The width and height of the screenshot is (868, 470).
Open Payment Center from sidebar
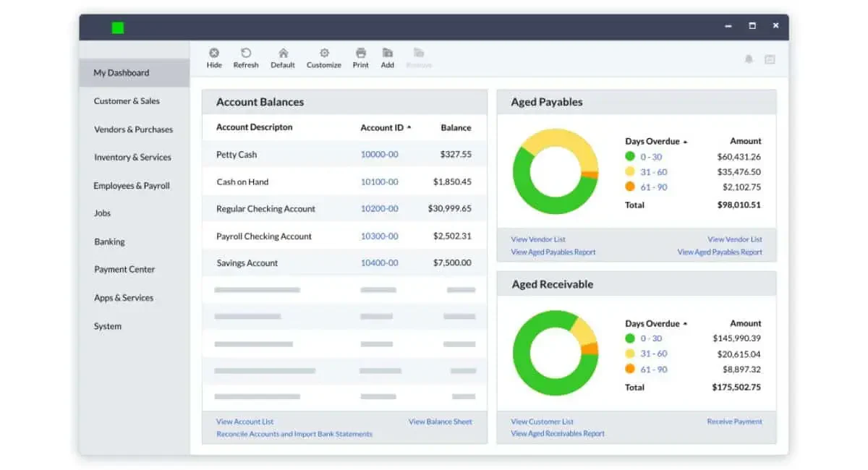(x=124, y=269)
